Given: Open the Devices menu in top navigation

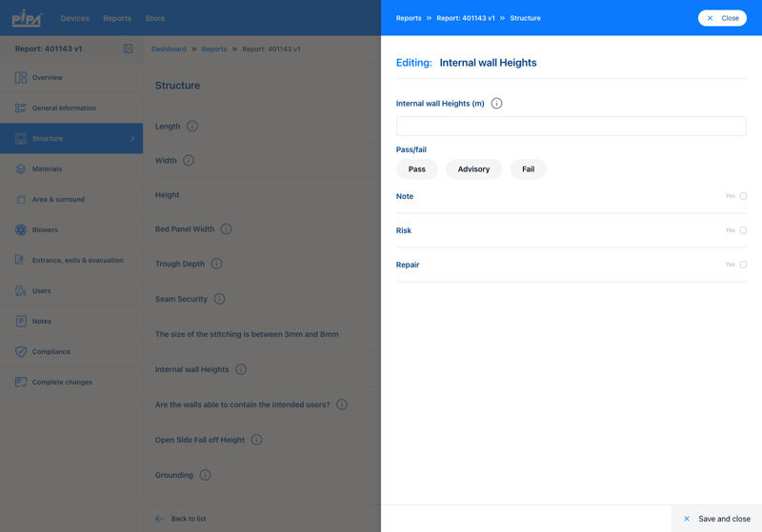Looking at the screenshot, I should pos(74,18).
